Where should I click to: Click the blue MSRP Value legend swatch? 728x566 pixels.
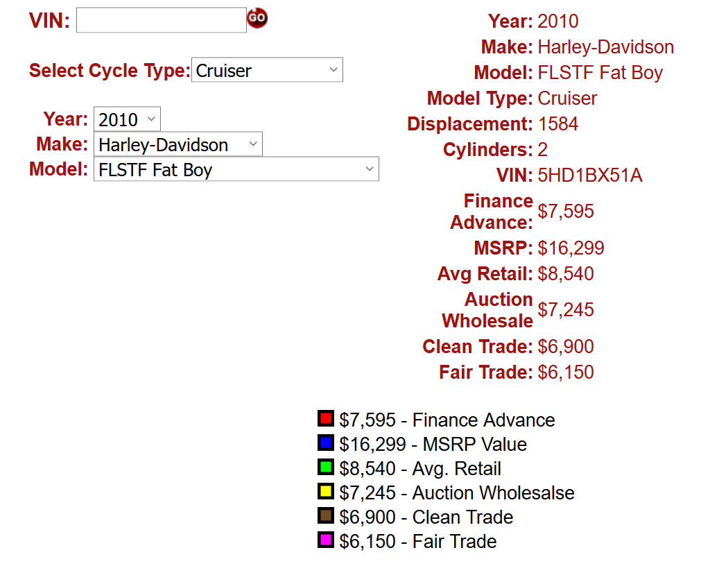[x=326, y=443]
